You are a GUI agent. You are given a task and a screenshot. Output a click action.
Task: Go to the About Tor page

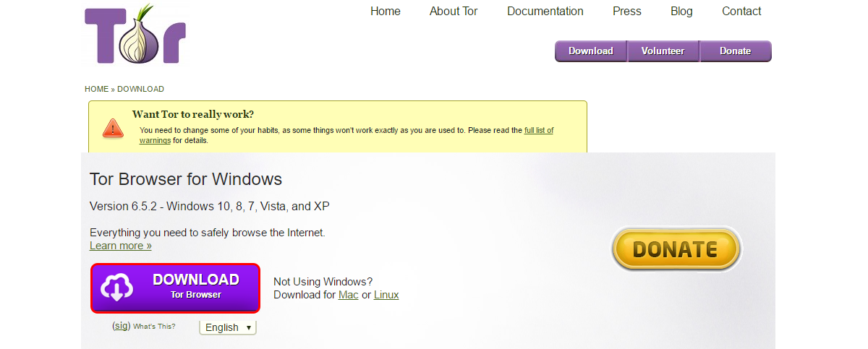point(454,11)
